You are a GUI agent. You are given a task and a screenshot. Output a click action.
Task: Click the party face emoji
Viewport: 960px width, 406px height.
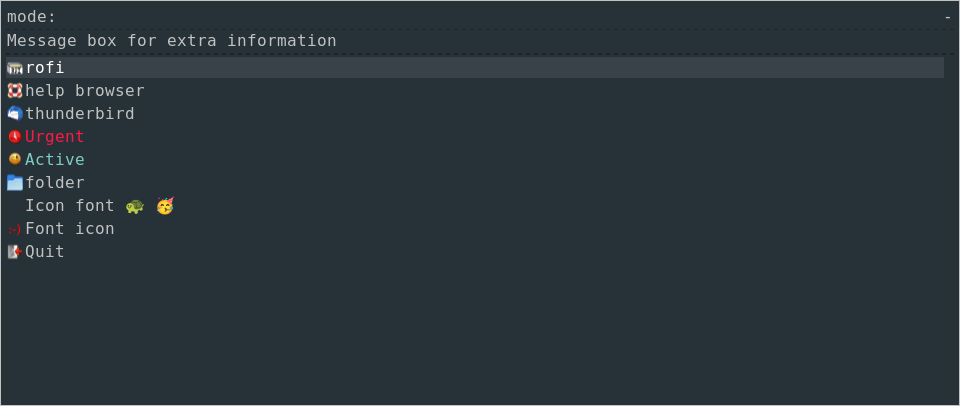[165, 206]
